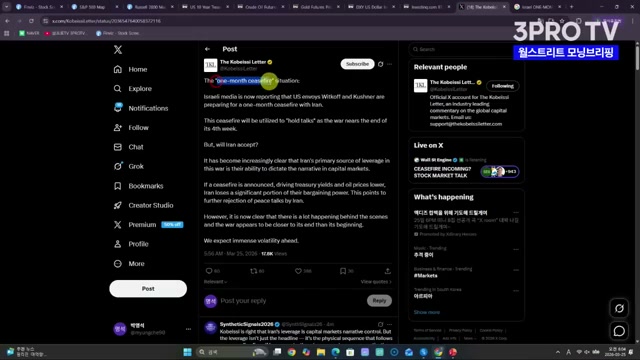Open the tab search dropdown at top left
This screenshot has width=640, height=360.
(x=6, y=7)
